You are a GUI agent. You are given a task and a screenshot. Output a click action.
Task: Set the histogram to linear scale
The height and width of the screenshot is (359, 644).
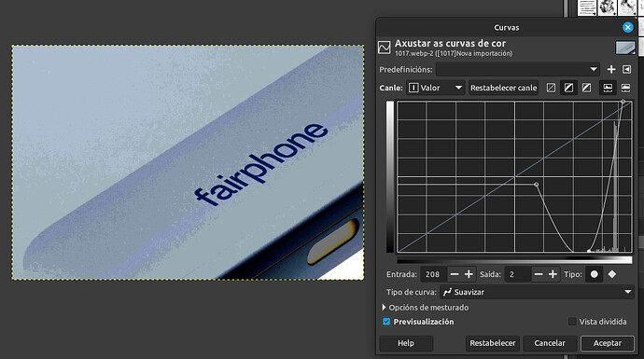[608, 88]
